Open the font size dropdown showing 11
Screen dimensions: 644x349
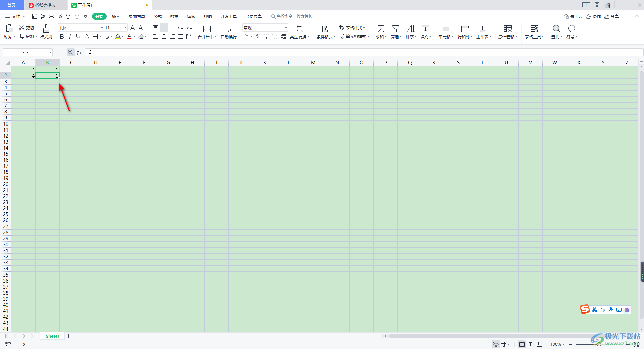coord(125,28)
